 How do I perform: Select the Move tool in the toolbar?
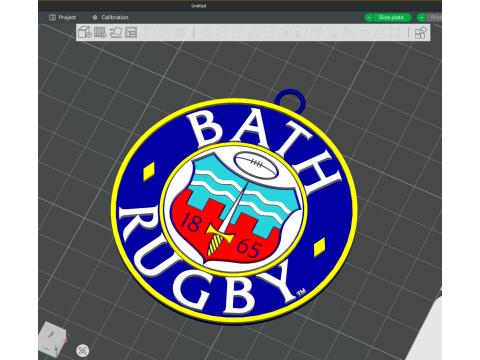[x=207, y=33]
